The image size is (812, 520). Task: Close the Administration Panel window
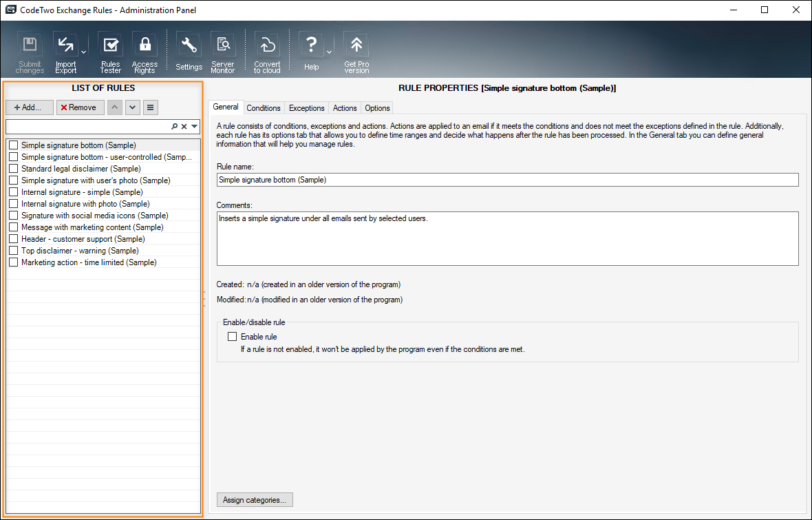[x=796, y=10]
